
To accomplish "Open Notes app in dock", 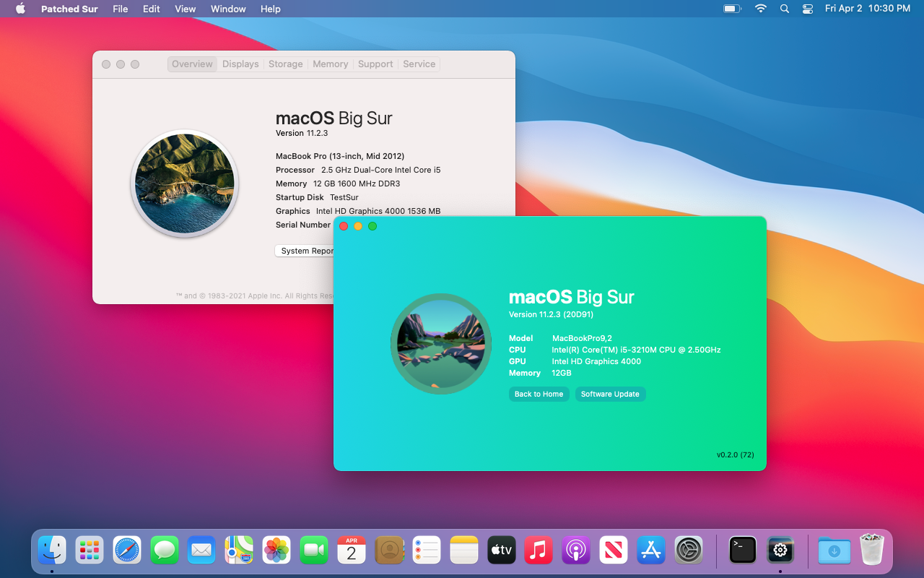I will (x=464, y=551).
